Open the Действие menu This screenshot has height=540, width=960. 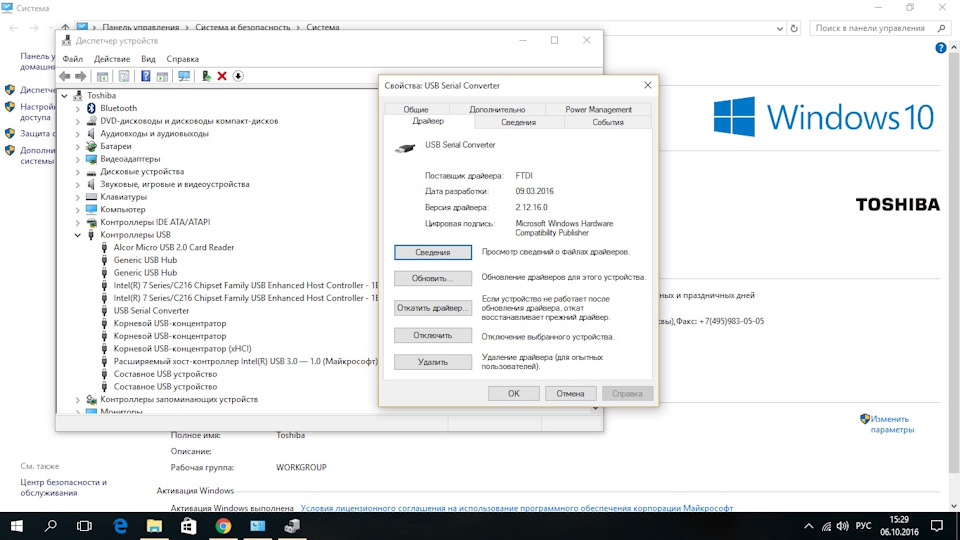tap(112, 59)
